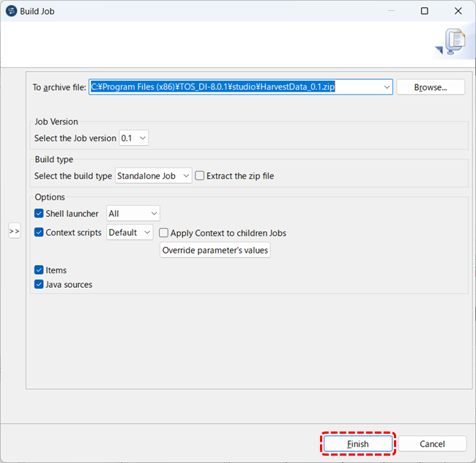Click the 'Select the Job version' label

tap(75, 138)
